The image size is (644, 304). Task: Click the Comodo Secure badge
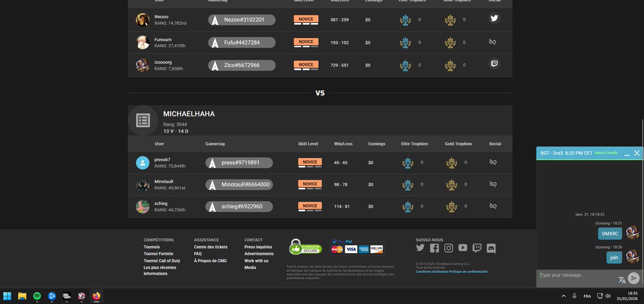tap(305, 246)
